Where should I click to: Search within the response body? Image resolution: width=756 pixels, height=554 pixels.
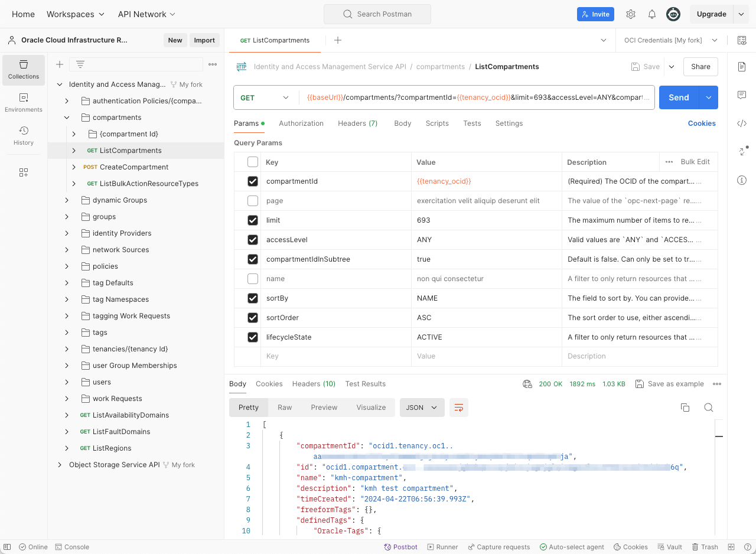tap(709, 408)
